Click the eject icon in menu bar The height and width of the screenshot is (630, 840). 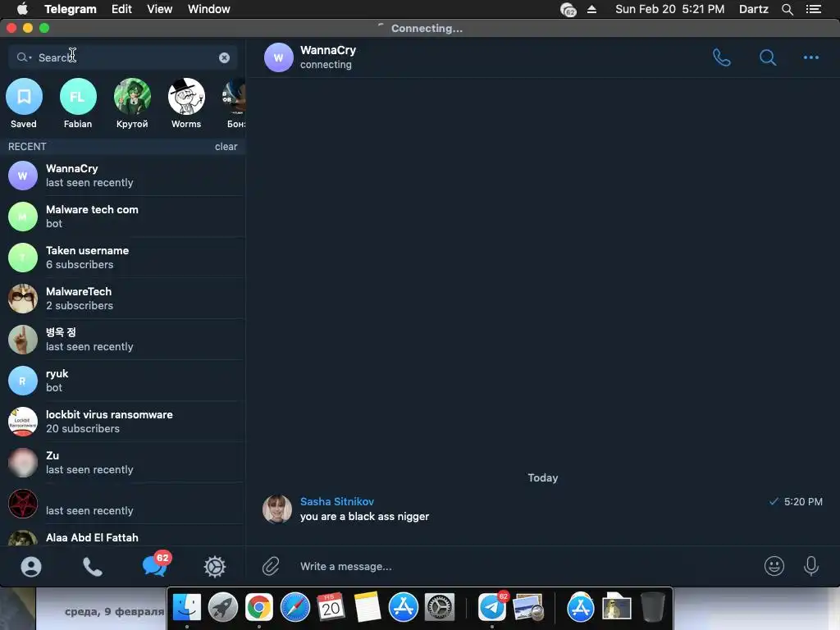point(592,9)
